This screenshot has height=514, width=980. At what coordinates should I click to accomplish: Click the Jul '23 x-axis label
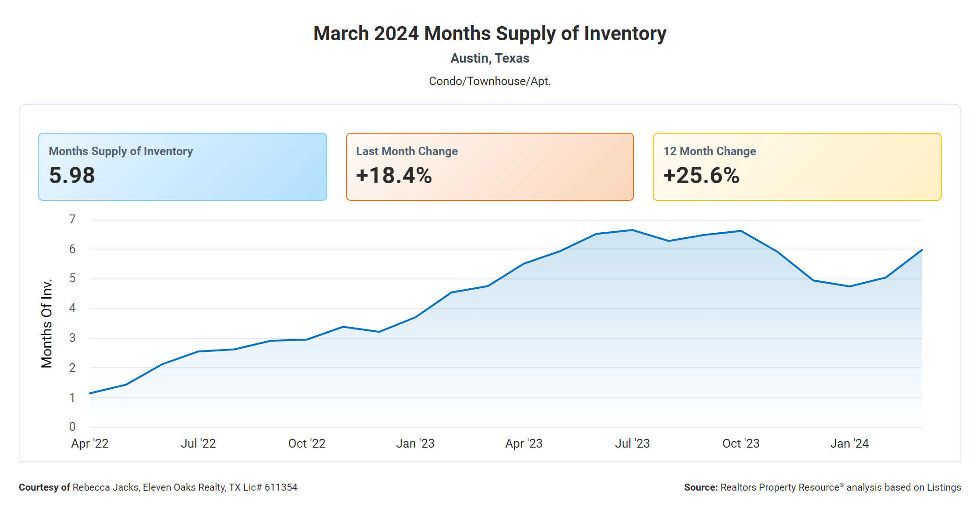pos(632,443)
